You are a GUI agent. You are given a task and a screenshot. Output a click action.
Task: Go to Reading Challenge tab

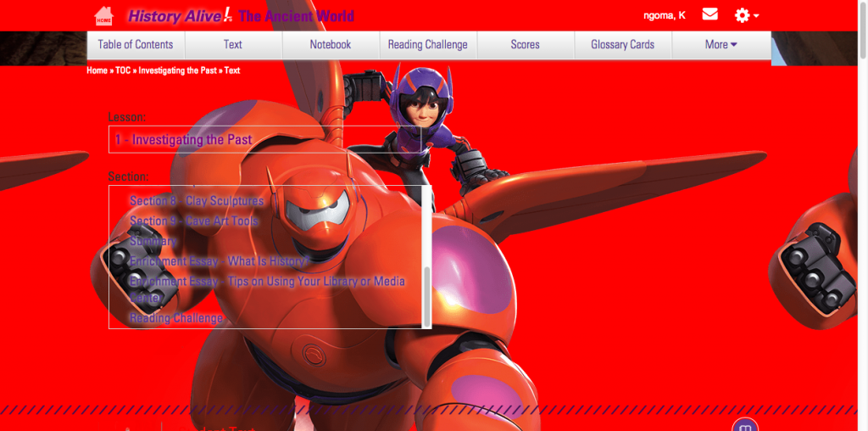428,45
